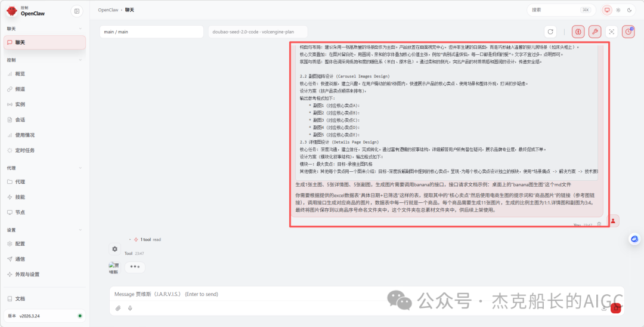Stop generation with red square button
This screenshot has height=327, width=644.
(615, 308)
